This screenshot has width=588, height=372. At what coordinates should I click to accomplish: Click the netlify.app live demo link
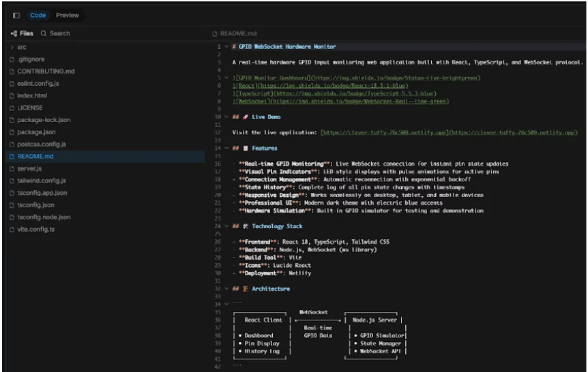pyautogui.click(x=449, y=133)
